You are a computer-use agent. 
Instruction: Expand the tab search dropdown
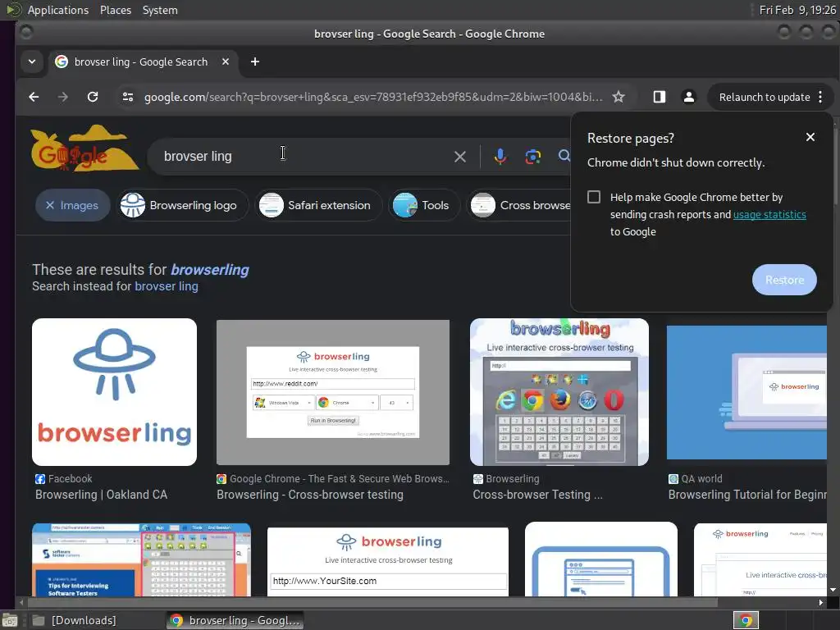(32, 62)
